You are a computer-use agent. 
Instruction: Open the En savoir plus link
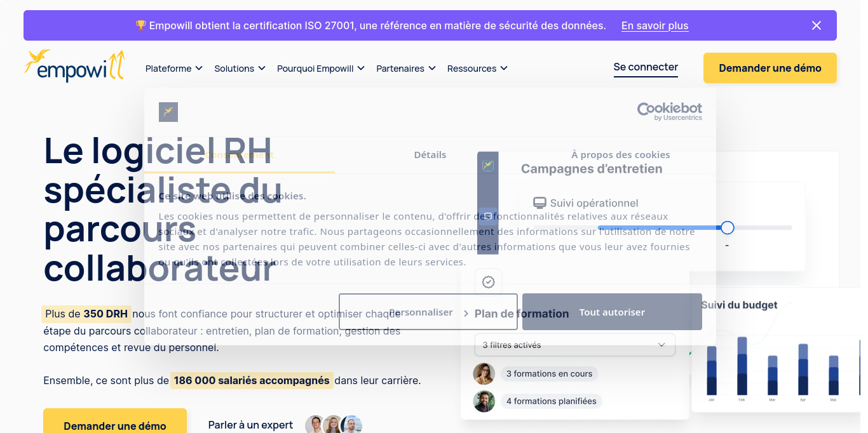[654, 25]
